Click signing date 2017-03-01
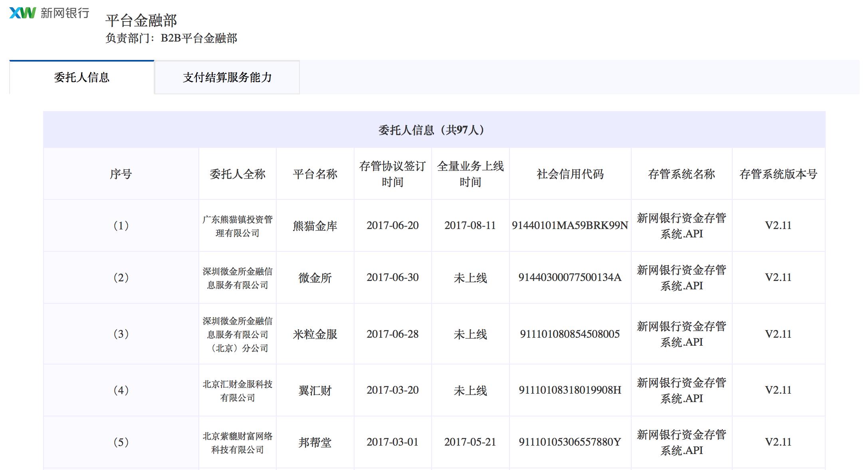868x470 pixels. pos(392,442)
